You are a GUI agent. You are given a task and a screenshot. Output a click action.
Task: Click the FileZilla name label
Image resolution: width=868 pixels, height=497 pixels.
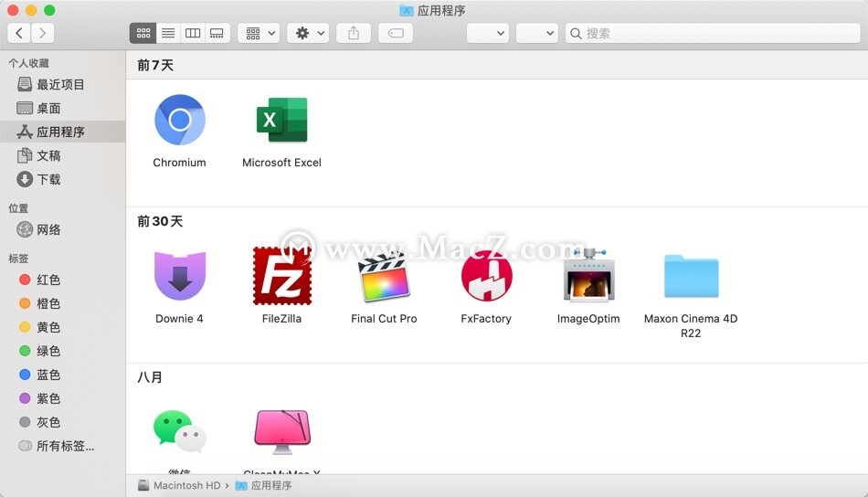tap(281, 319)
